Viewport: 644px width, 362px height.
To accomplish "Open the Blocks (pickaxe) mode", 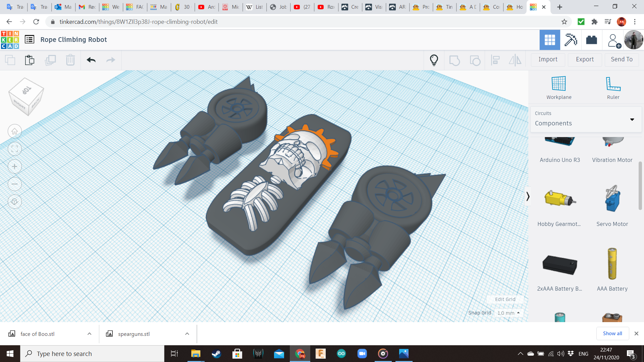I will click(570, 40).
